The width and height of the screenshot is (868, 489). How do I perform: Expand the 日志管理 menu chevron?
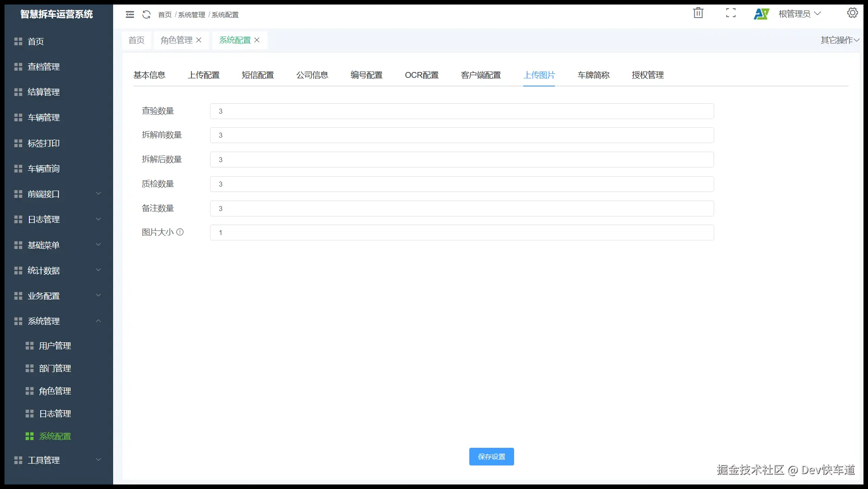pyautogui.click(x=98, y=219)
